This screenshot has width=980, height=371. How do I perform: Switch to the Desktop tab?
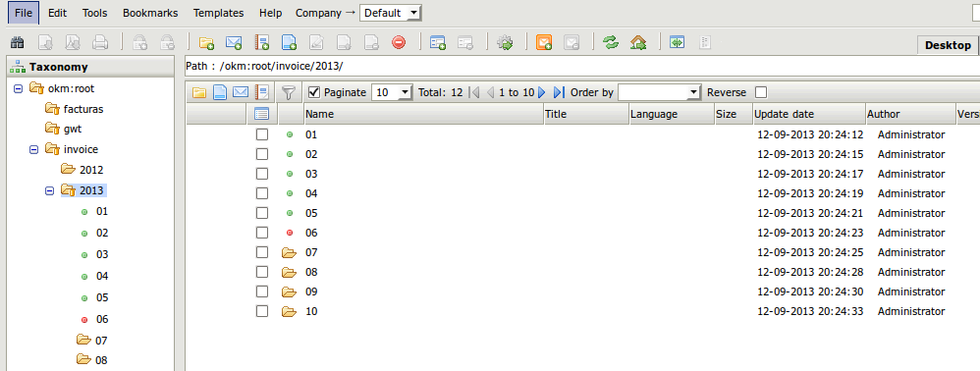949,45
